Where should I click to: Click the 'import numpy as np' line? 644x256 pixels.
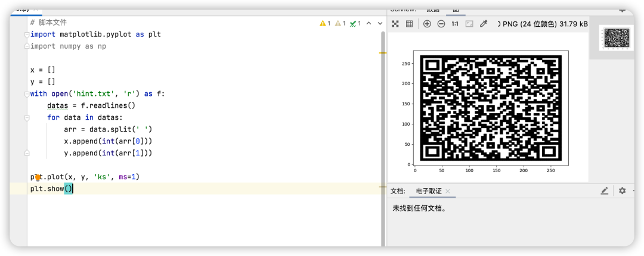[68, 46]
